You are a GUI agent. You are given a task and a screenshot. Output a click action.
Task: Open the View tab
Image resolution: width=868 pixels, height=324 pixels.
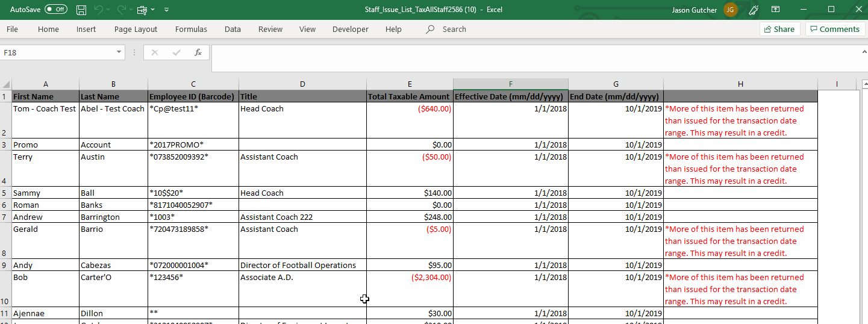[307, 29]
